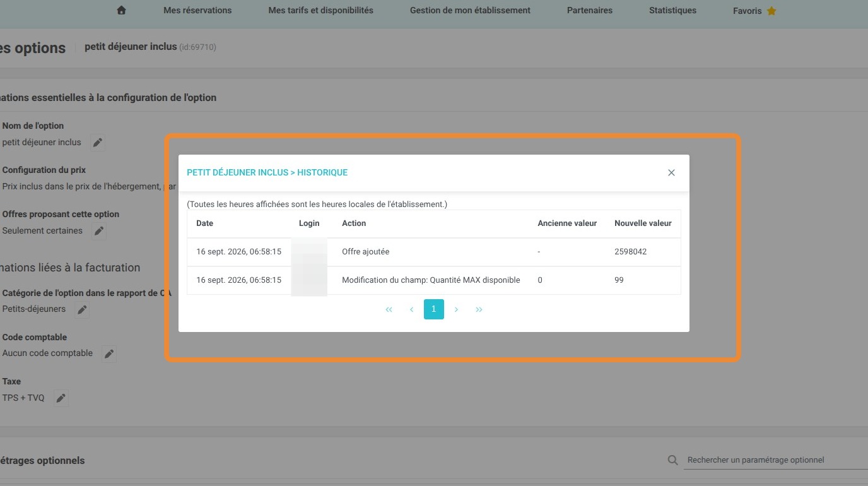
Task: Open Gestion de mon établissement menu
Action: (470, 11)
